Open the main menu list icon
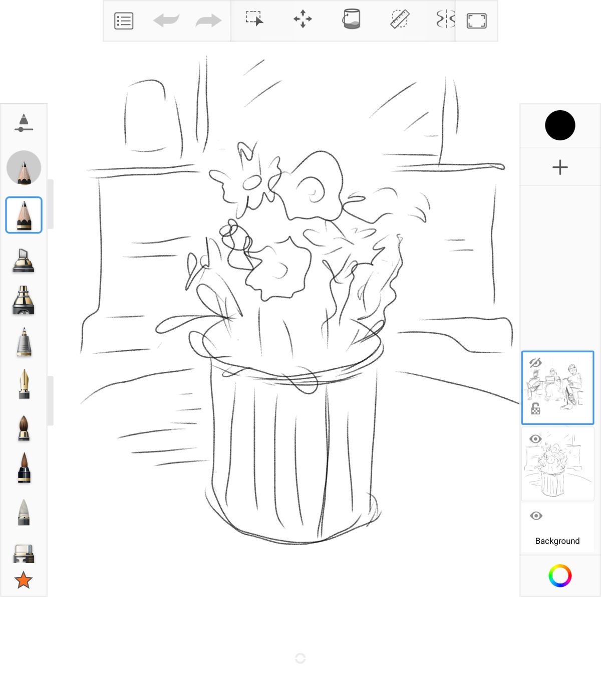This screenshot has height=700, width=601. click(x=124, y=21)
